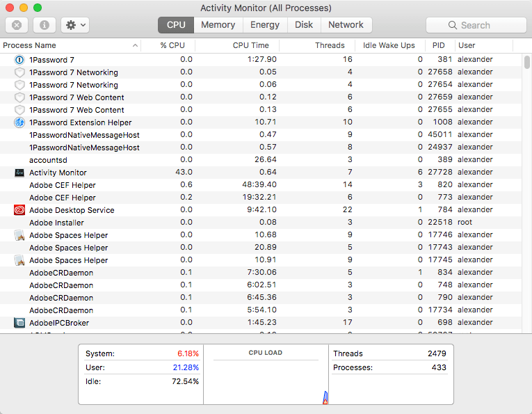
Task: Click PID 1008 of 1Password Extension Helper
Action: pos(442,122)
